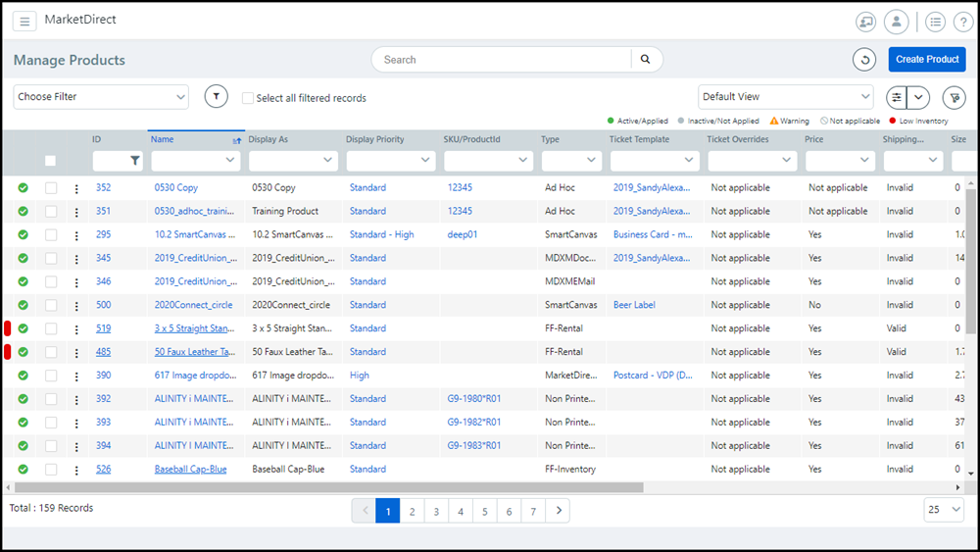Open the three-dot menu for product 352
Viewport: 980px width, 552px height.
76,188
